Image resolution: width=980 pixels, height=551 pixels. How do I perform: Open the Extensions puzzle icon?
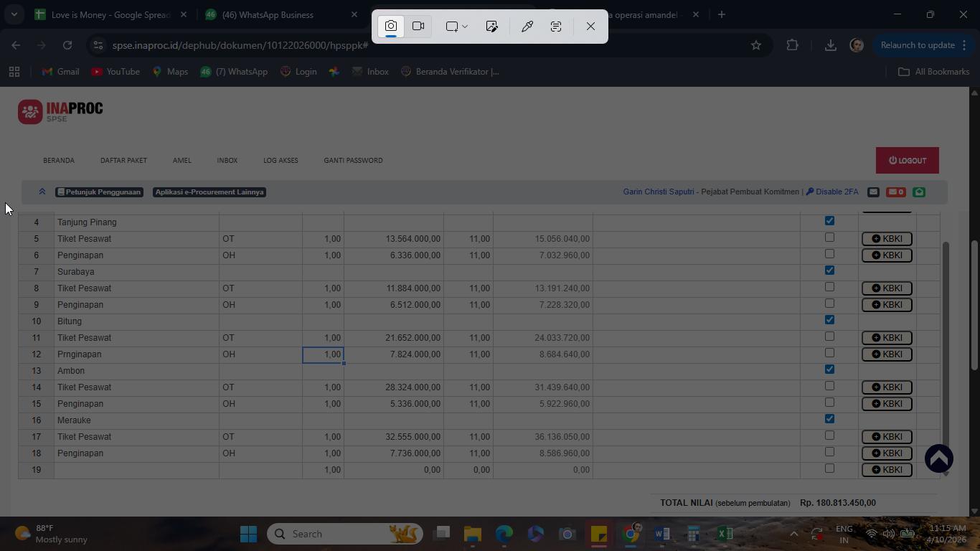click(x=792, y=45)
